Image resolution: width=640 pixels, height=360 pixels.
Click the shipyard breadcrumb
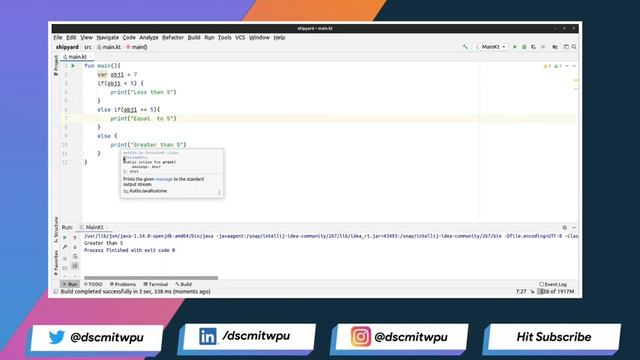tap(67, 47)
